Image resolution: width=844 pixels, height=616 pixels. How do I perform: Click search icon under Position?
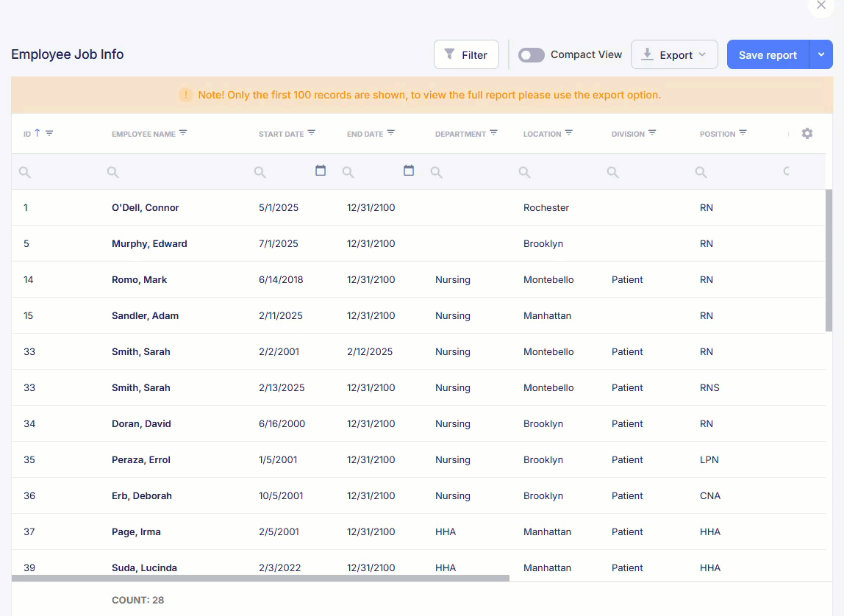(701, 172)
